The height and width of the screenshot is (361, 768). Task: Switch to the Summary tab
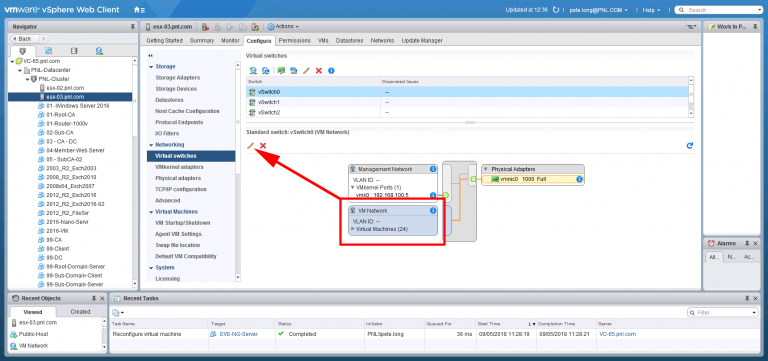(x=202, y=41)
